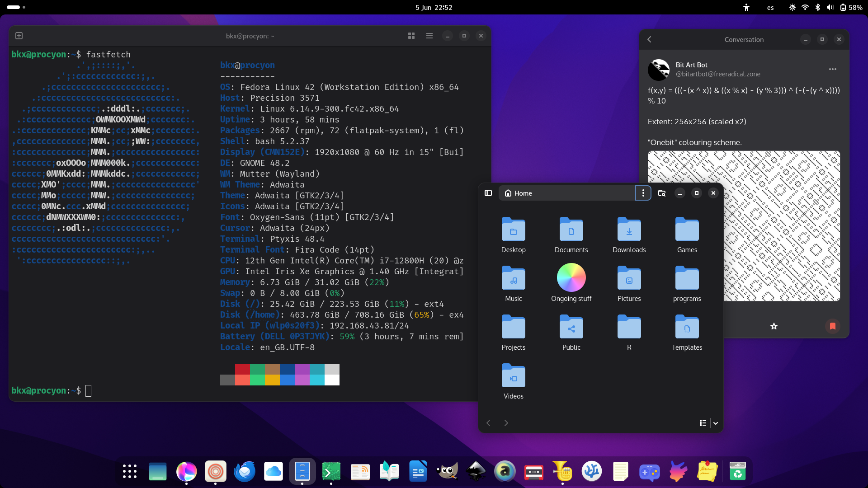Go back from the Conversation view
The height and width of the screenshot is (488, 868).
coord(650,39)
